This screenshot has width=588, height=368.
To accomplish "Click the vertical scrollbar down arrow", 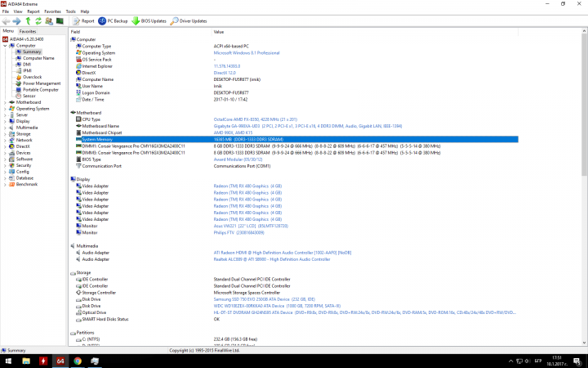I will (x=584, y=343).
